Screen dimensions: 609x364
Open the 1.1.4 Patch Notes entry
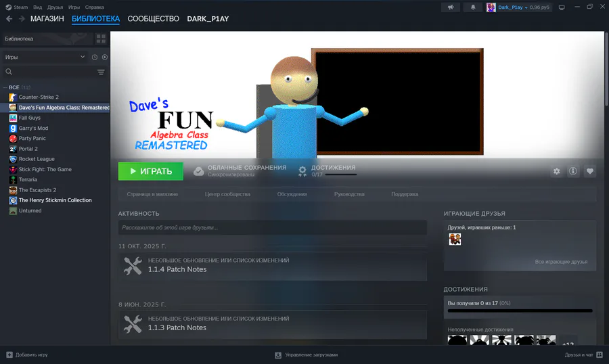click(272, 266)
